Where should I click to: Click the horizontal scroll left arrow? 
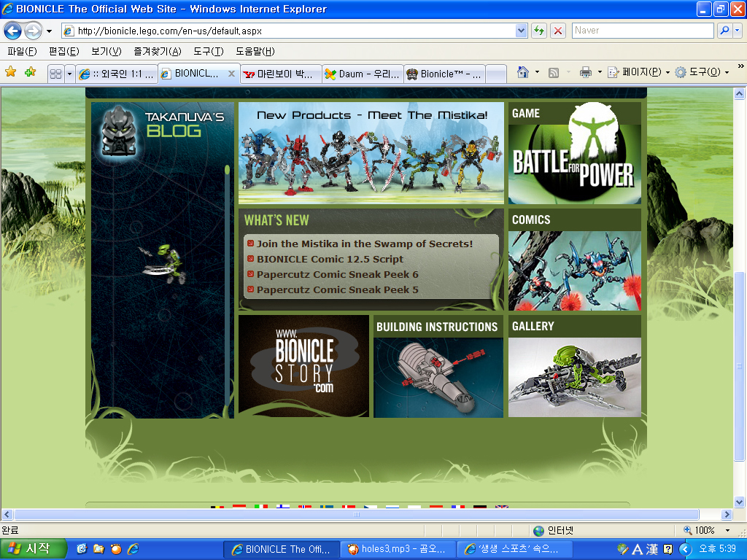[x=7, y=514]
